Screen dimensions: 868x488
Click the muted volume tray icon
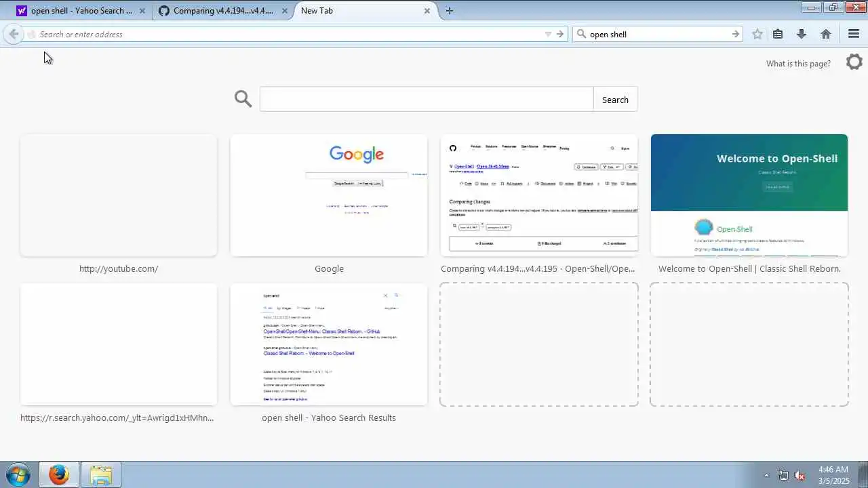tap(800, 475)
